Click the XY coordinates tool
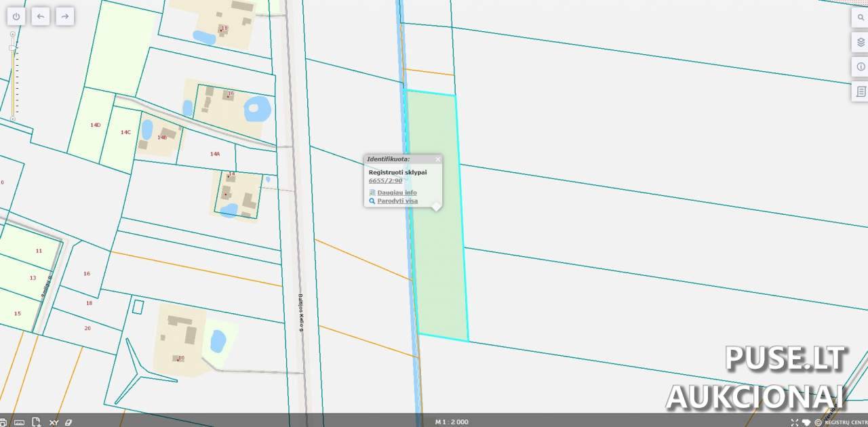Image resolution: width=868 pixels, height=427 pixels. coord(54,422)
